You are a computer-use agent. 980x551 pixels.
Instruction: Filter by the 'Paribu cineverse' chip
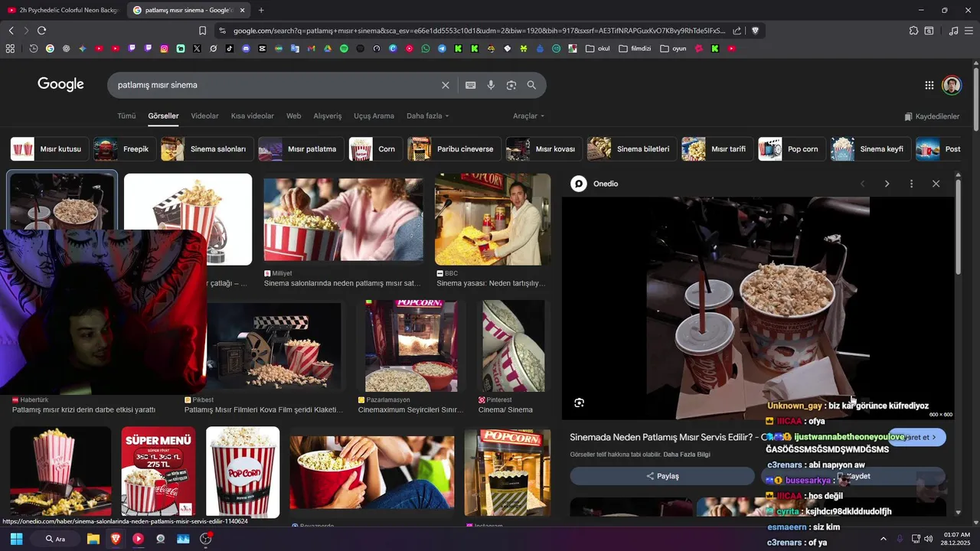click(454, 149)
